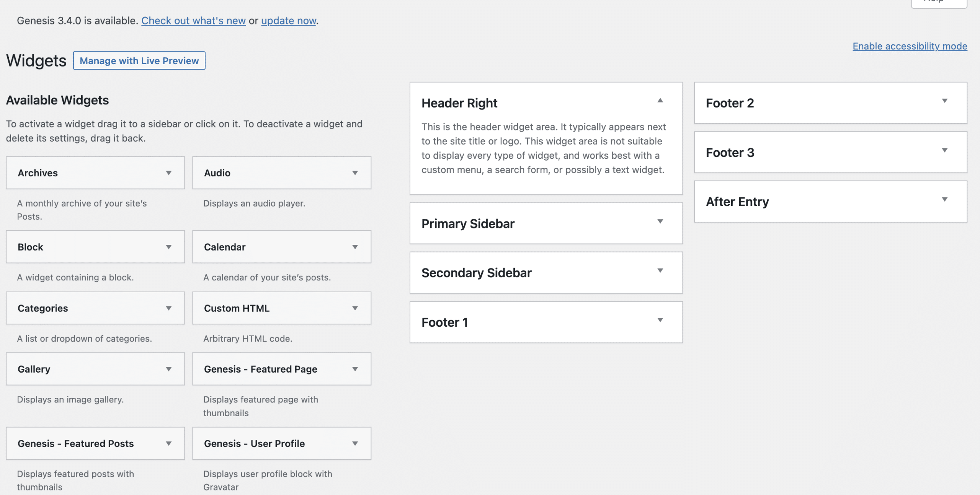Screen dimensions: 980x495
Task: Expand the Audio widget options
Action: pyautogui.click(x=355, y=173)
